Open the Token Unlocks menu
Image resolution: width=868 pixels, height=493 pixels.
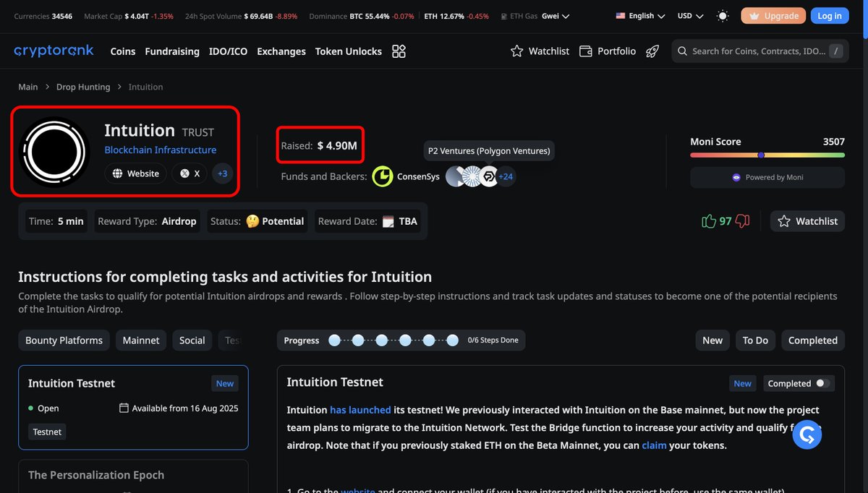point(349,51)
